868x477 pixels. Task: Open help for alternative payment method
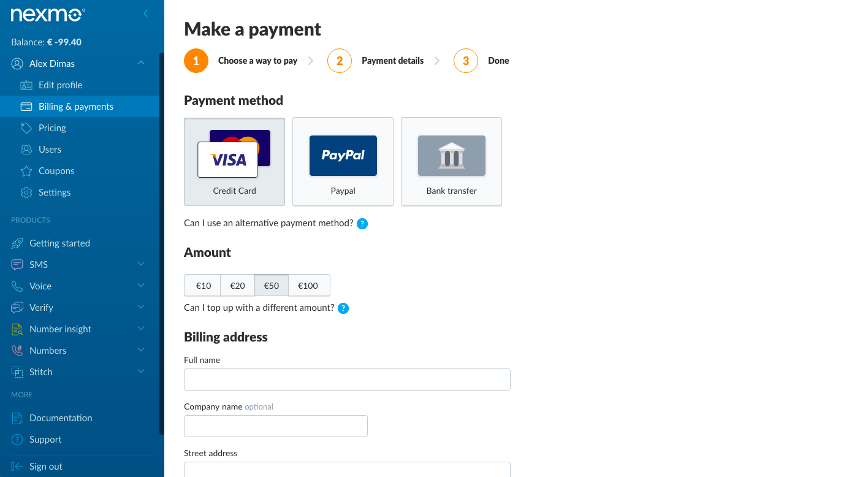362,224
